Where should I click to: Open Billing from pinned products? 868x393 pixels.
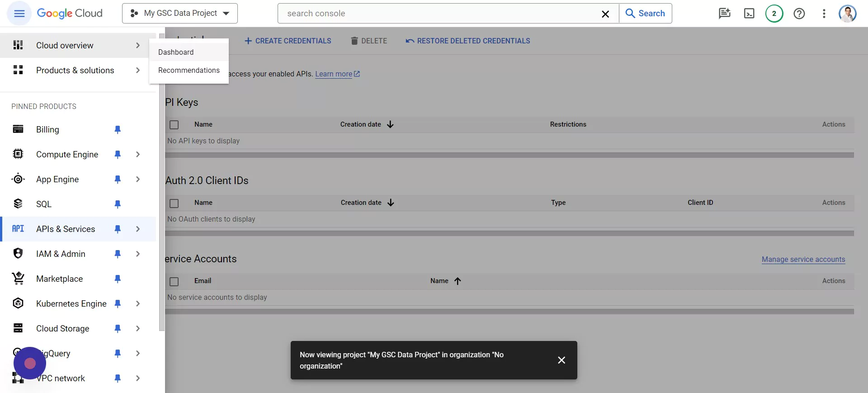coord(47,129)
